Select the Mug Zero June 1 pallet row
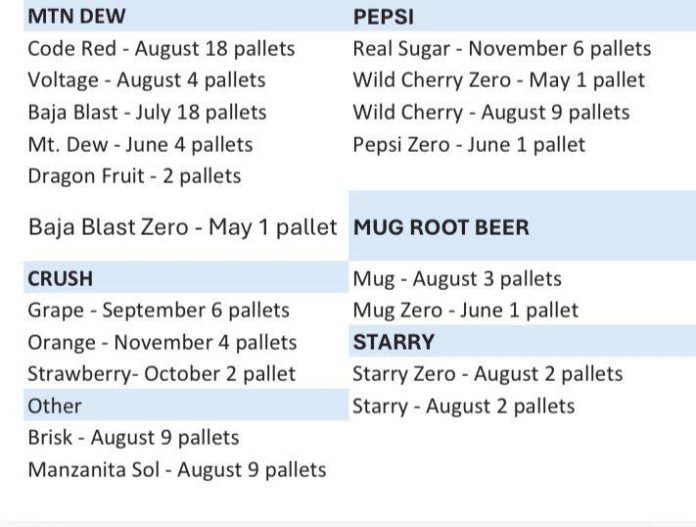The image size is (696, 527). coord(465,310)
